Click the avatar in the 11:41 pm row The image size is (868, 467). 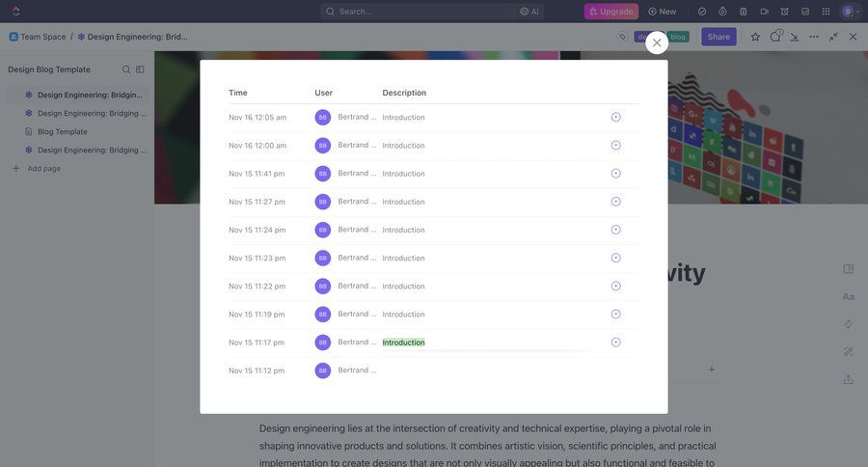(323, 174)
